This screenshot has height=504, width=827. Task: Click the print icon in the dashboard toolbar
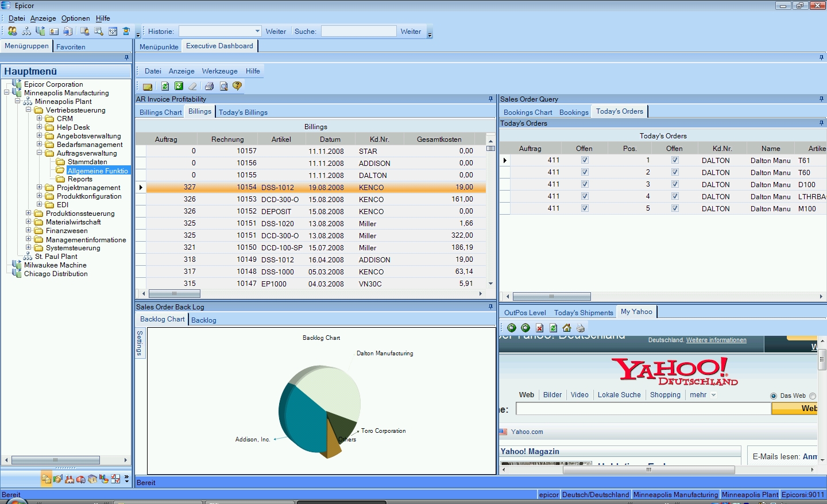(209, 86)
